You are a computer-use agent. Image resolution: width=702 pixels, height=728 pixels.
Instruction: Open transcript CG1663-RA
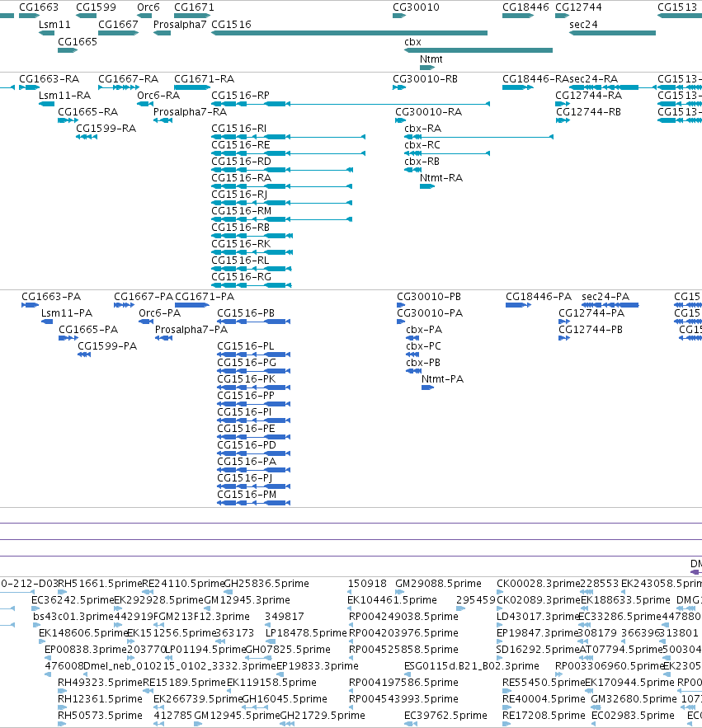coord(29,87)
